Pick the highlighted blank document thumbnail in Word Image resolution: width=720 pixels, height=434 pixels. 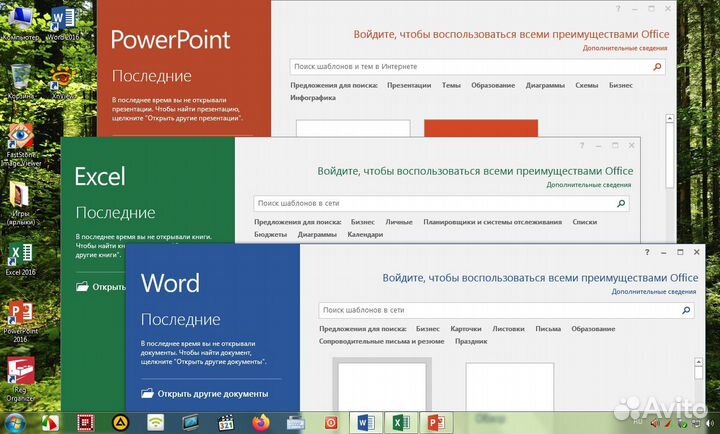[x=382, y=384]
